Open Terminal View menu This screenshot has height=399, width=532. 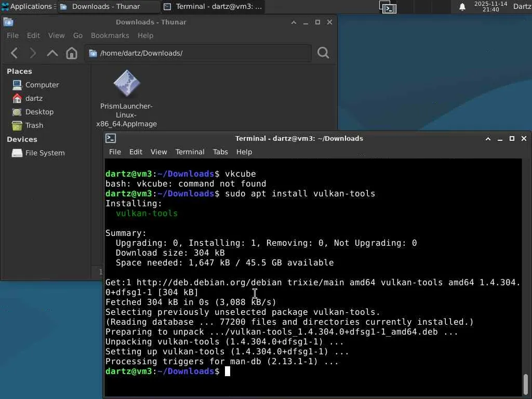159,152
